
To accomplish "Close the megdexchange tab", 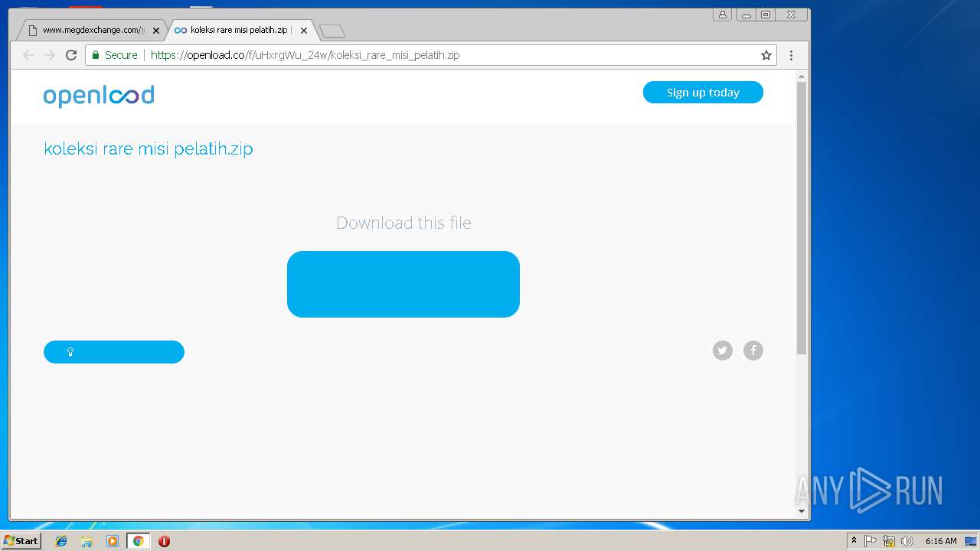I will tap(156, 31).
